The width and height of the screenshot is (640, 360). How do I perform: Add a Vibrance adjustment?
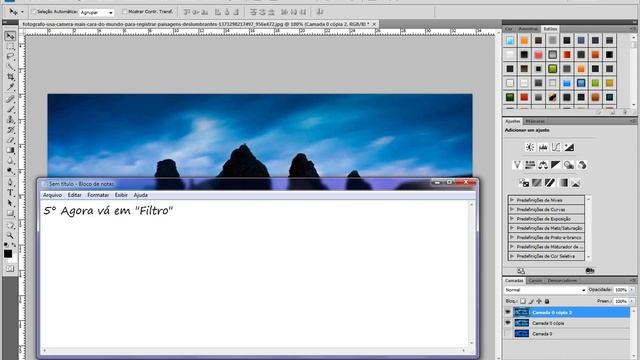[x=517, y=165]
